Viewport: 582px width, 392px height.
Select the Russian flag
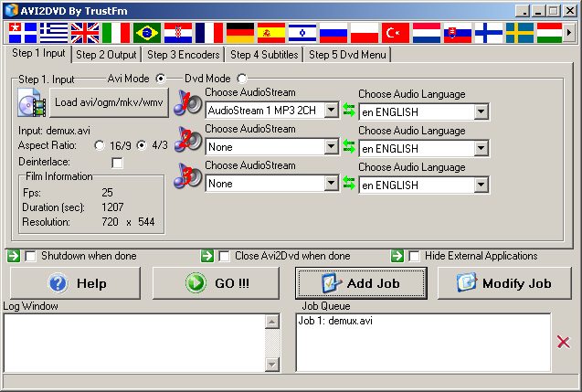pyautogui.click(x=333, y=33)
